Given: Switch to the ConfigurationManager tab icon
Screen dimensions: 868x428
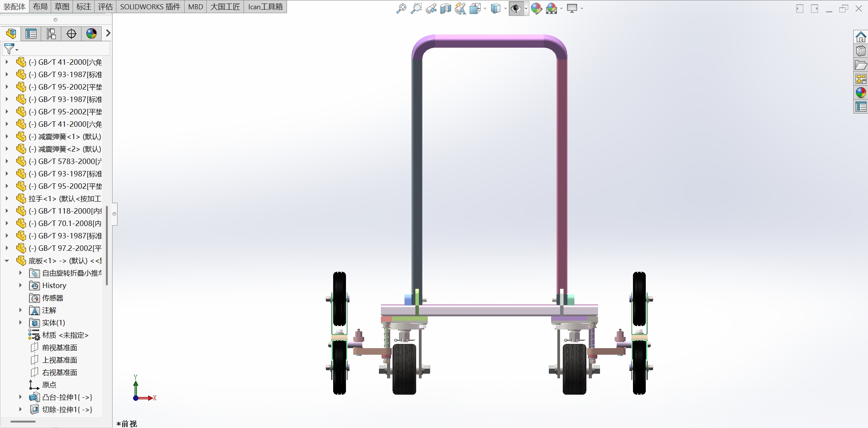Looking at the screenshot, I should coord(51,34).
